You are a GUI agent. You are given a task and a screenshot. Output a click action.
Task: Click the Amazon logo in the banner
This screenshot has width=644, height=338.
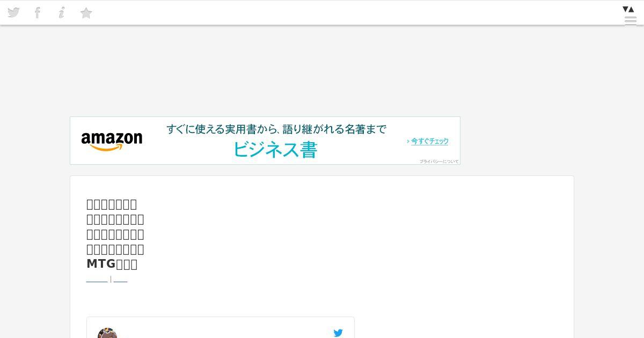coord(112,141)
